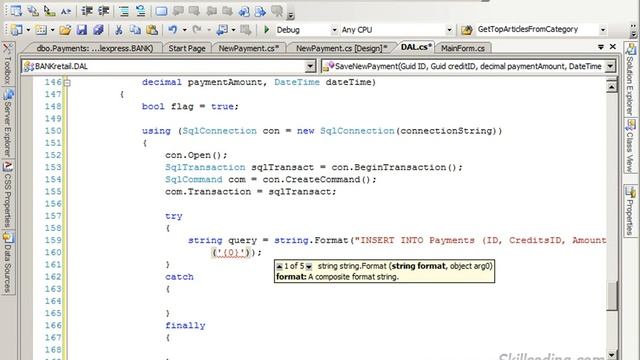Open a file with the folder icon

point(65,30)
